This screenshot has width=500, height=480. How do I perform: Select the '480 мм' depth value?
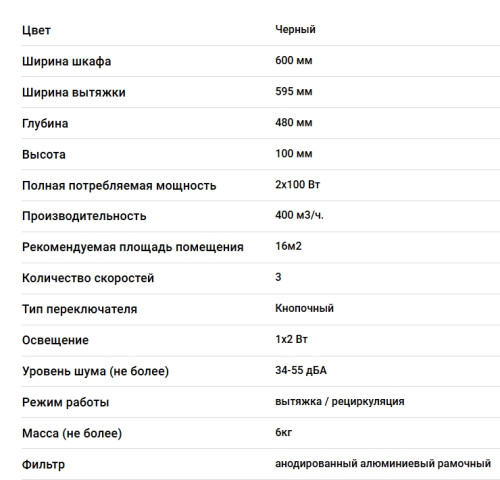pyautogui.click(x=294, y=122)
